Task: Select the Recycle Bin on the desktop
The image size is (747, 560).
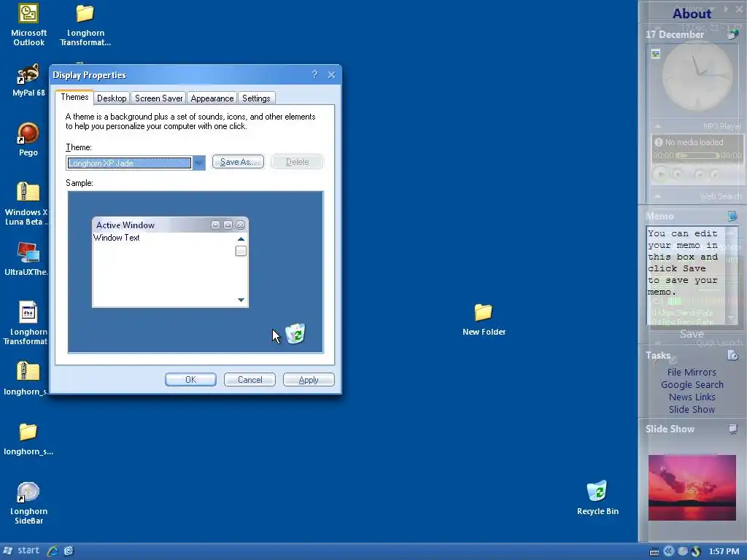Action: (597, 491)
